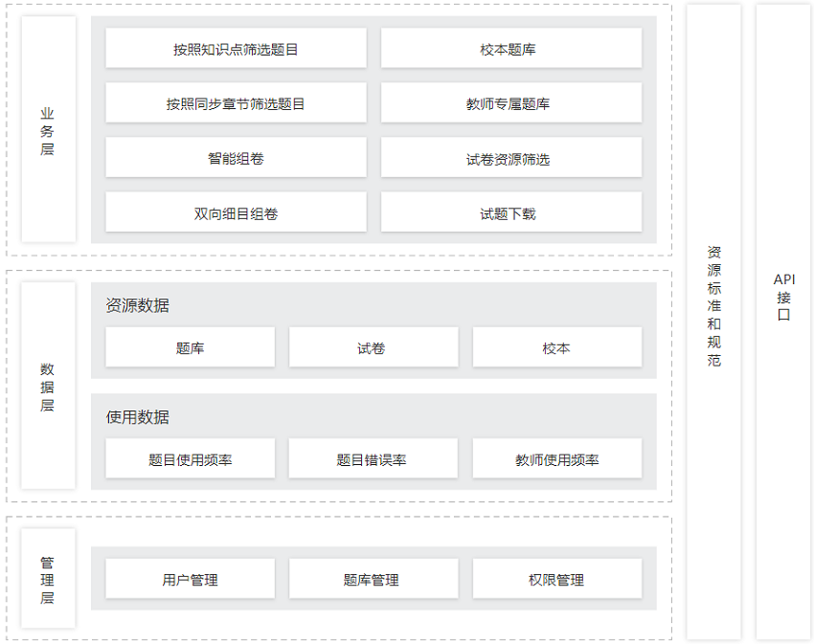Click the 试卷 box under 资源数据
This screenshot has width=814, height=644.
[x=373, y=347]
